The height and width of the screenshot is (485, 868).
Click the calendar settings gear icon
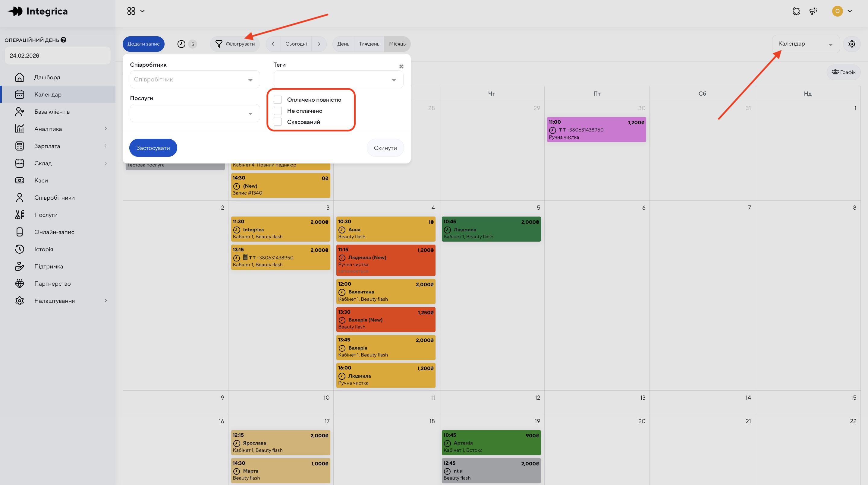[x=851, y=44]
